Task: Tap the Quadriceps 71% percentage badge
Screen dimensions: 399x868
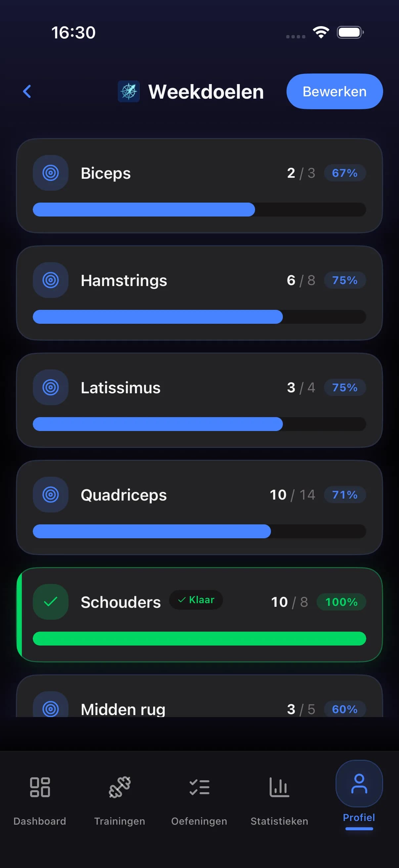Action: [345, 495]
